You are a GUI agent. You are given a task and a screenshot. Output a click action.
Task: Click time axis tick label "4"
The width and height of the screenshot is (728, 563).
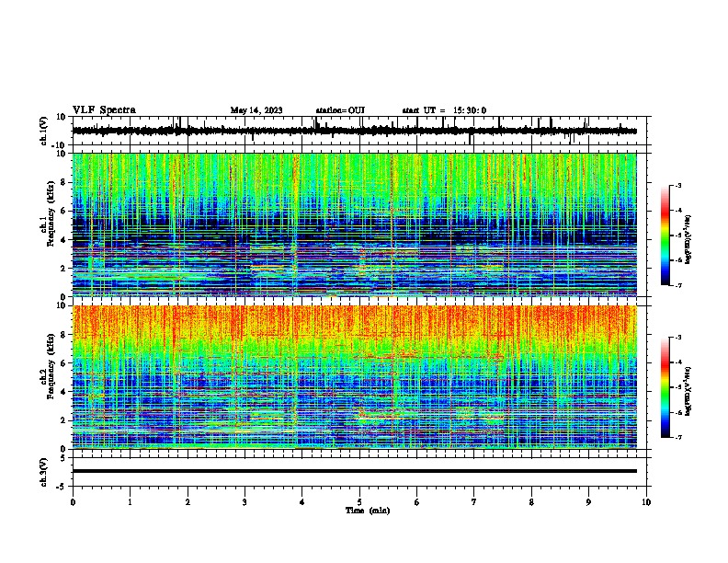[x=302, y=502]
